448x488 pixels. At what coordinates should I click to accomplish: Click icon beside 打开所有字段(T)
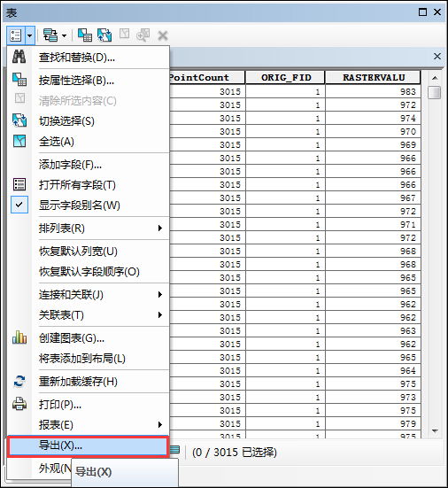(x=19, y=184)
